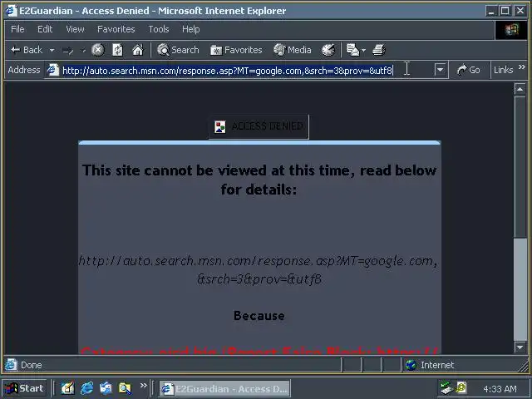532x399 pixels.
Task: Expand the Links toolbar chevron
Action: click(x=522, y=67)
